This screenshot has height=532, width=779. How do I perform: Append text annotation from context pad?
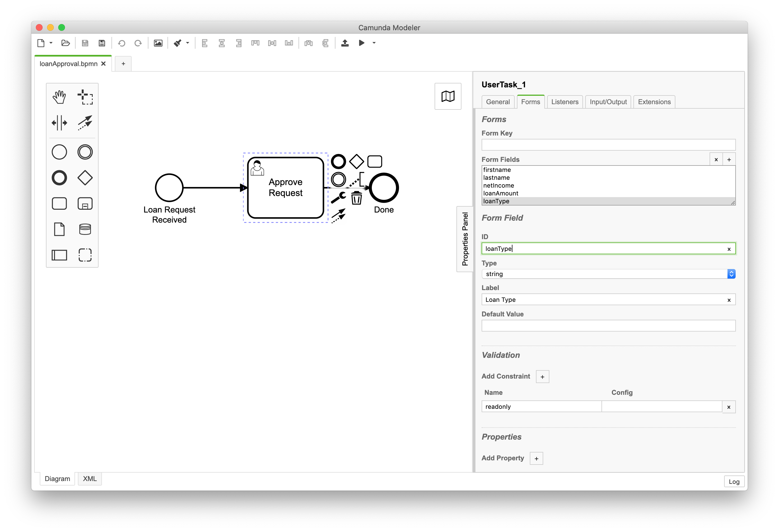tap(357, 180)
